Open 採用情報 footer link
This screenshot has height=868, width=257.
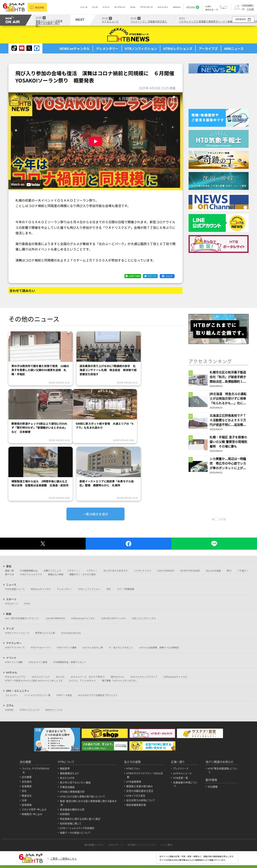[x=27, y=805]
